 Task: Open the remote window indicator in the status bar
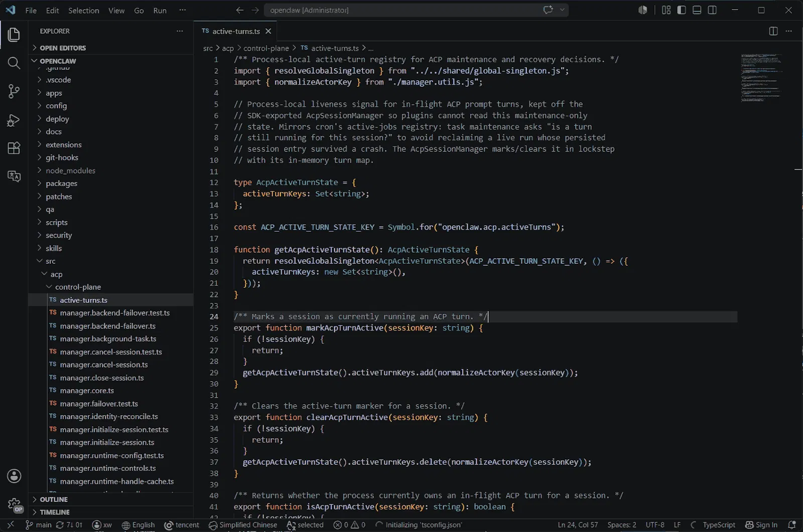(x=11, y=525)
